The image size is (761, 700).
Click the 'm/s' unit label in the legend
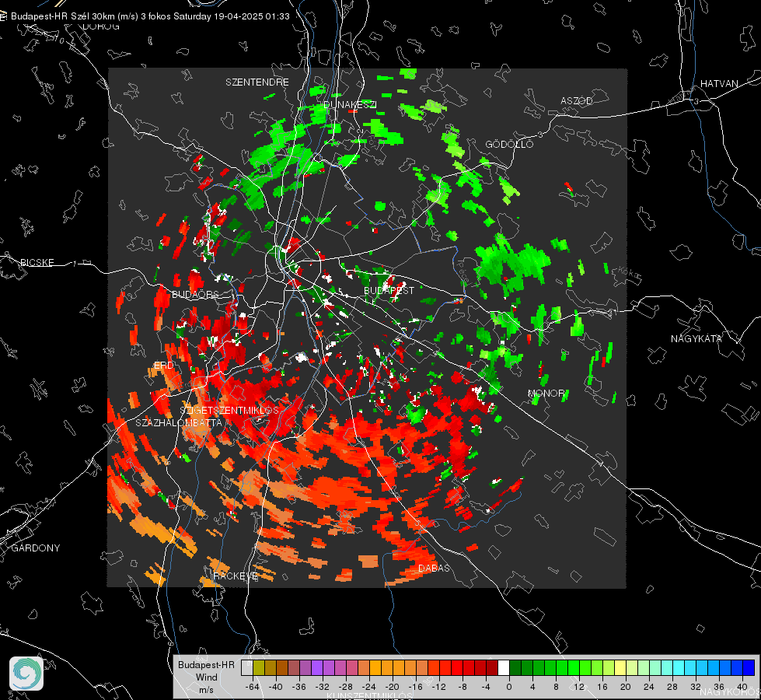click(x=206, y=690)
